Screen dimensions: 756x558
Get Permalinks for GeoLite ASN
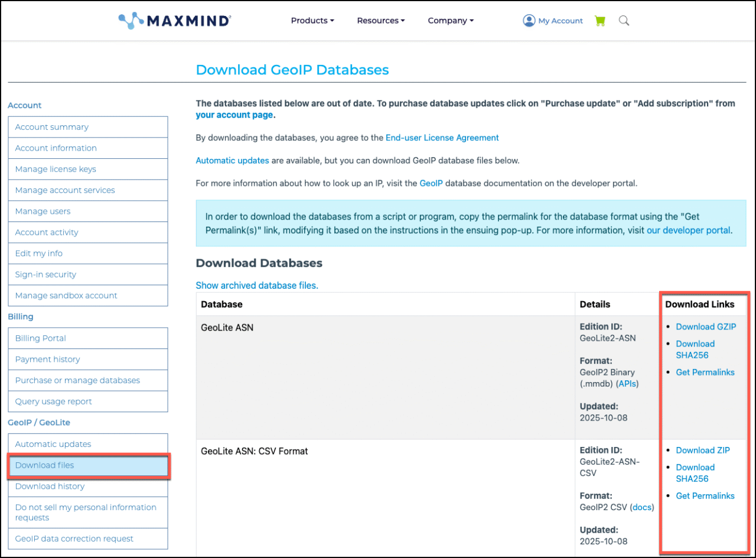[705, 372]
